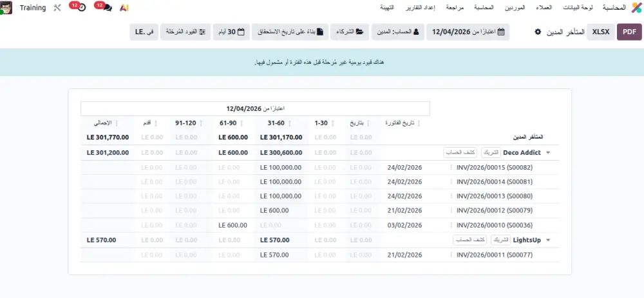
Task: Click the unposted entries warning banner
Action: pos(322,62)
